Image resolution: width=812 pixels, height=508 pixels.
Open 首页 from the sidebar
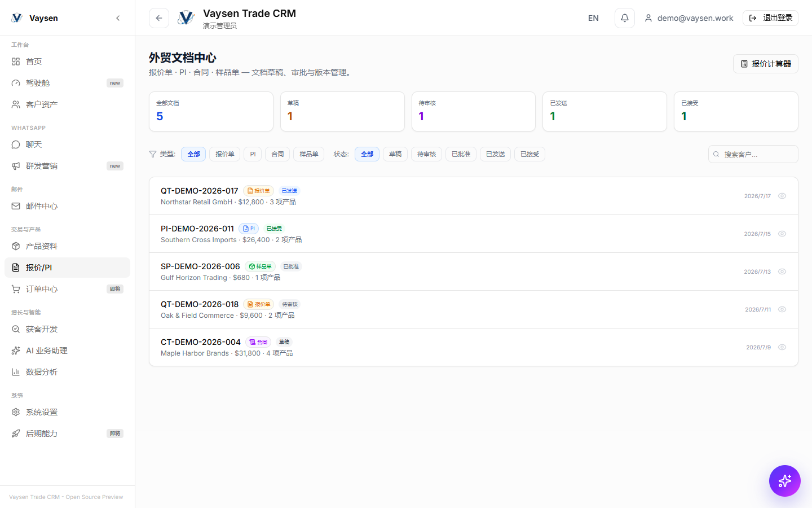pyautogui.click(x=67, y=62)
